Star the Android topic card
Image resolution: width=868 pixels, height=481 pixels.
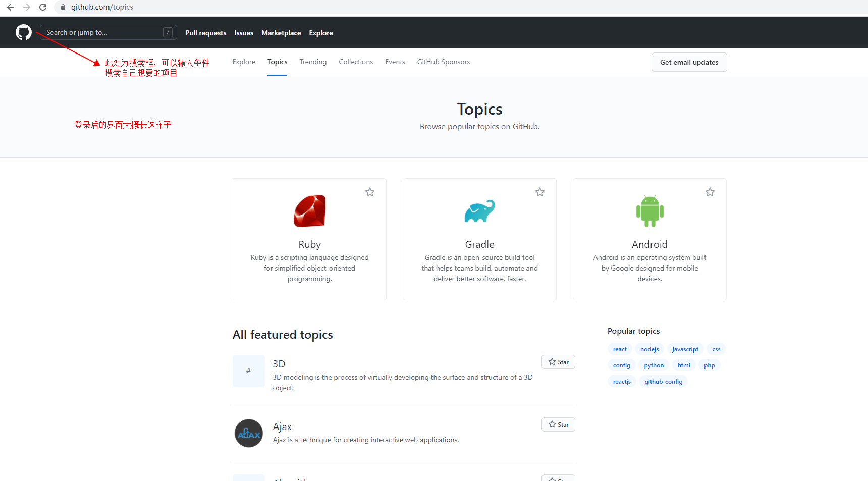[710, 192]
